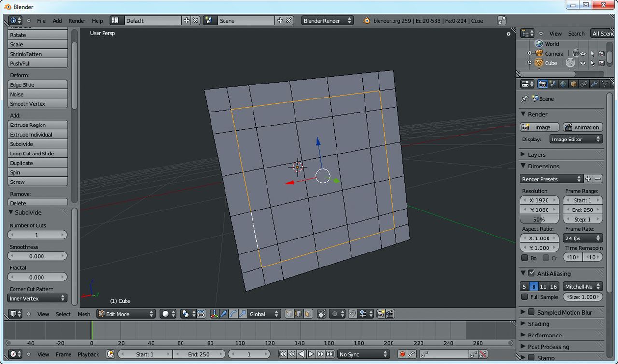Open the File menu
618x364 pixels.
click(42, 21)
